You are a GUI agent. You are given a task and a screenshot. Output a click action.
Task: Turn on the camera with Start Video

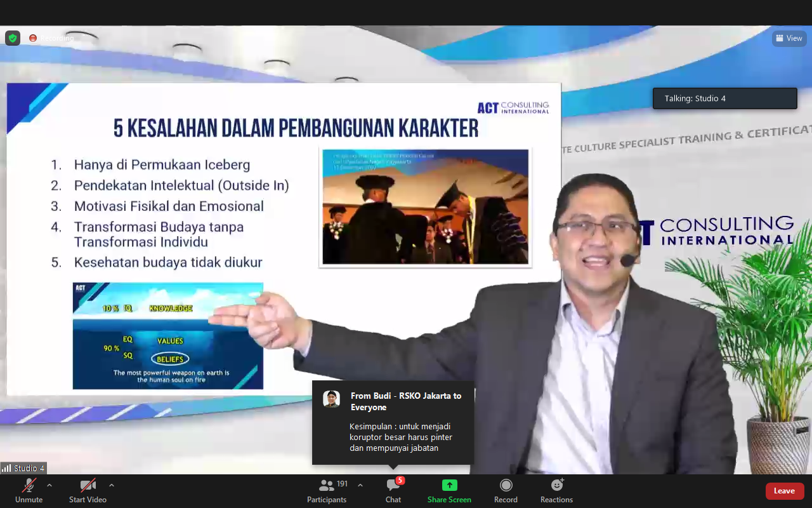pyautogui.click(x=88, y=490)
